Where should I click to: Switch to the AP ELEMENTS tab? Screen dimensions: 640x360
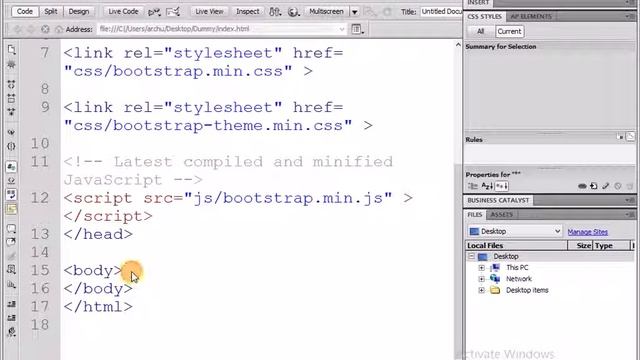[531, 16]
